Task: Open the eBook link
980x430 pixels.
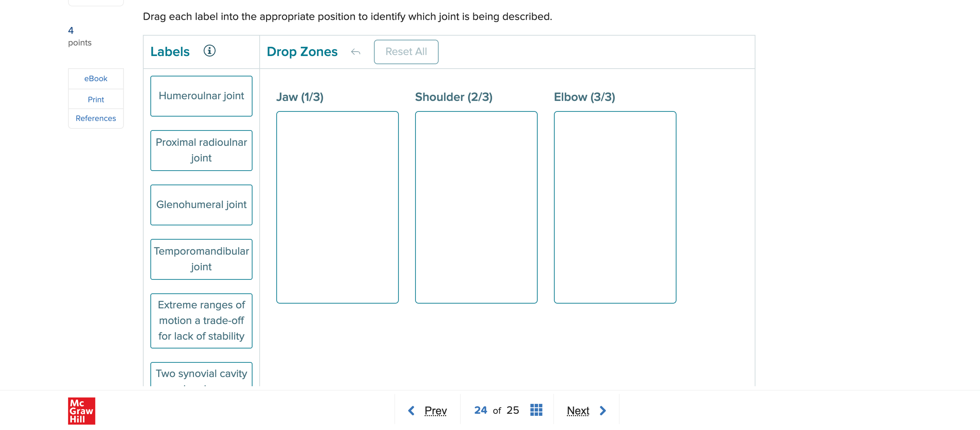Action: click(96, 79)
